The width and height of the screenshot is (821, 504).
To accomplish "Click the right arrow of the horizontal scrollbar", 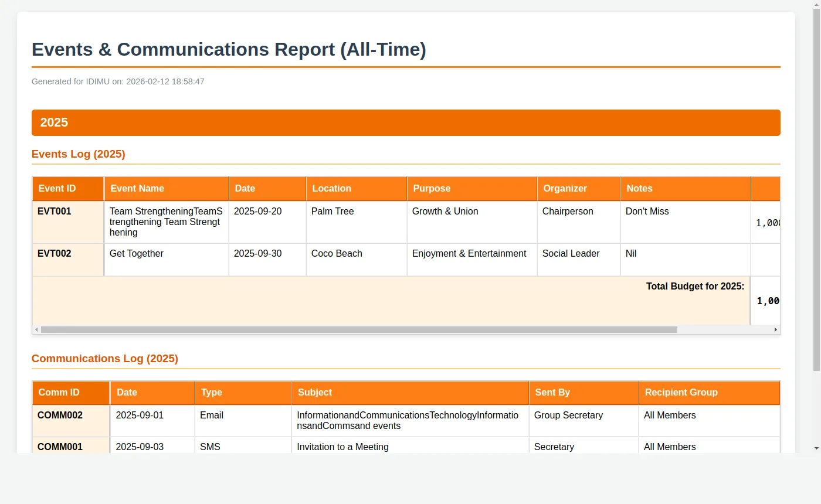I will pos(776,330).
